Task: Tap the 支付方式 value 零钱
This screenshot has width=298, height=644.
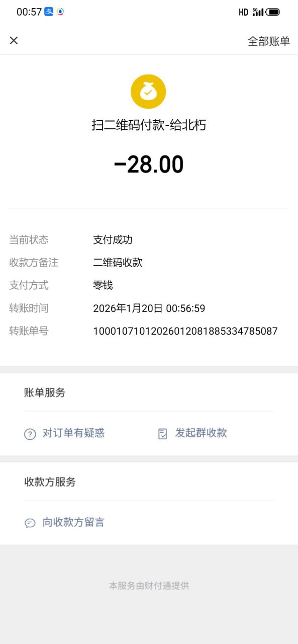Action: pyautogui.click(x=103, y=285)
